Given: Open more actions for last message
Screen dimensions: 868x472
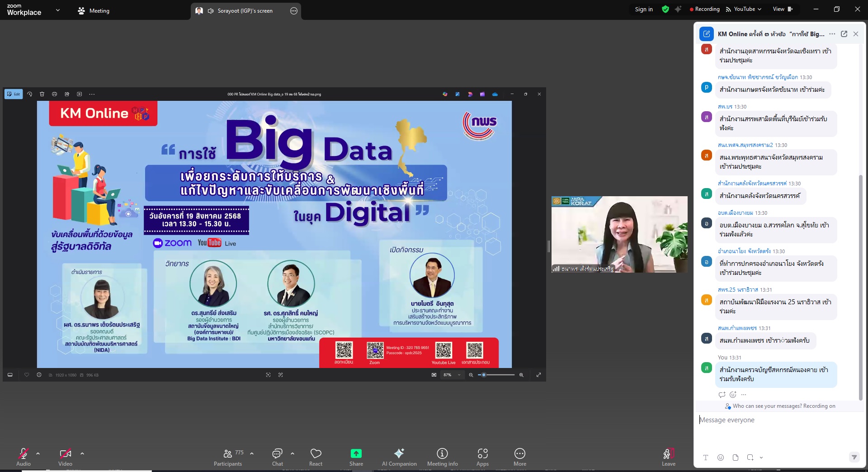Looking at the screenshot, I should (x=744, y=395).
